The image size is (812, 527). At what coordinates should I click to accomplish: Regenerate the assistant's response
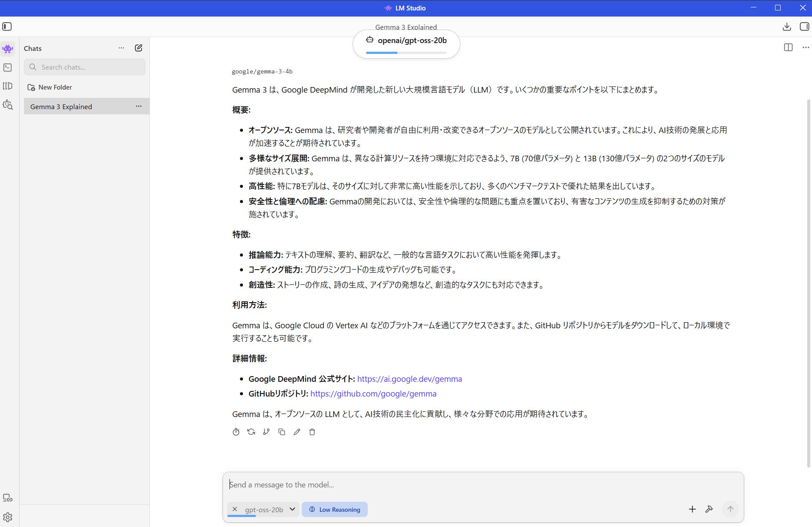click(x=251, y=432)
